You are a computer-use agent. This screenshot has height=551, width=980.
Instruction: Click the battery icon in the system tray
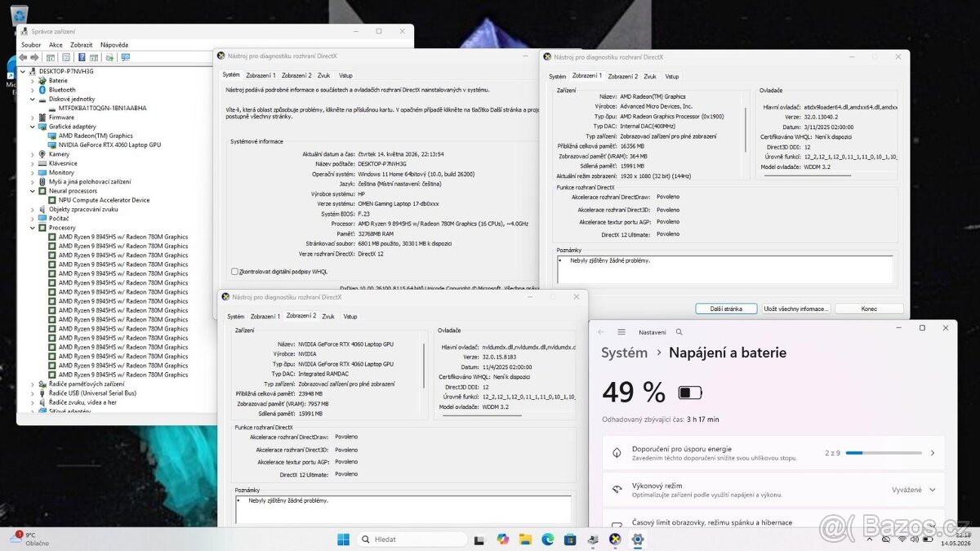[x=927, y=539]
